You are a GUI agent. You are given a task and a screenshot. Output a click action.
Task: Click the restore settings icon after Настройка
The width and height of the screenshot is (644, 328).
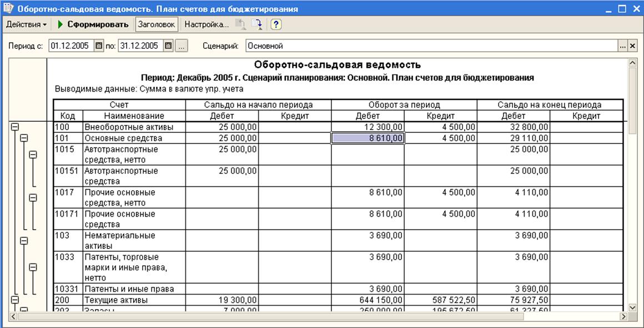[240, 24]
